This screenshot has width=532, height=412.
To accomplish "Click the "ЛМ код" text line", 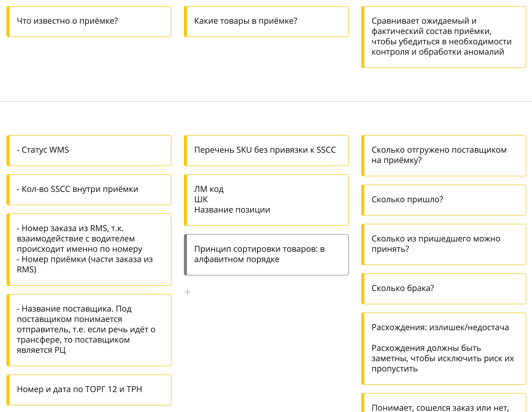I will point(209,189).
